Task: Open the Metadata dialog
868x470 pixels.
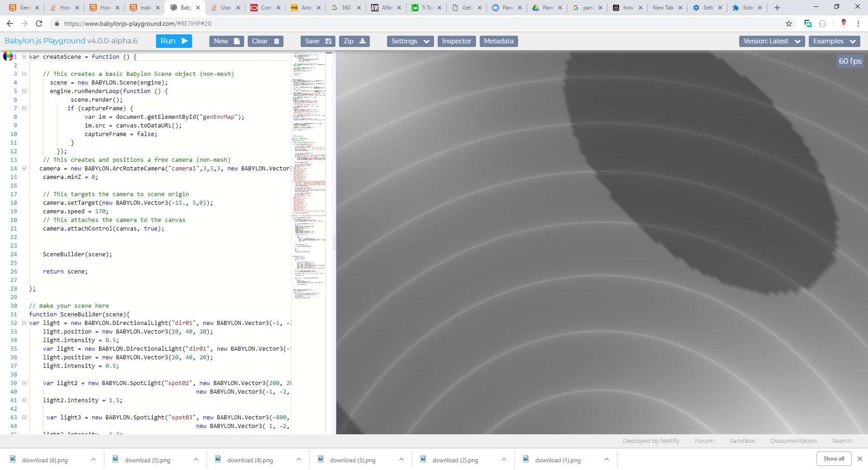Action: (499, 41)
